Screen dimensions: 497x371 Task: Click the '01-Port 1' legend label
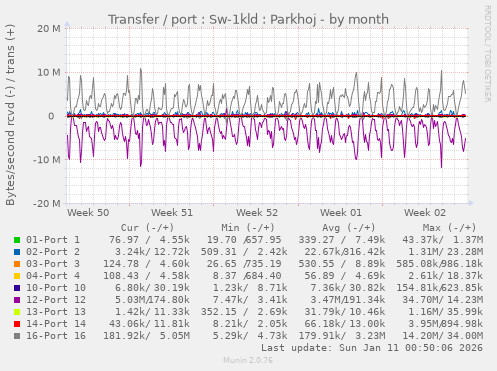(53, 240)
